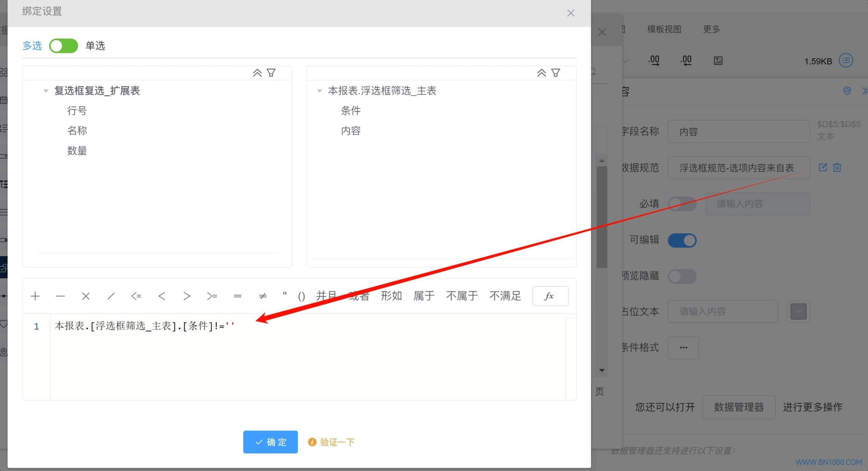Click the 确定 button

pyautogui.click(x=270, y=442)
